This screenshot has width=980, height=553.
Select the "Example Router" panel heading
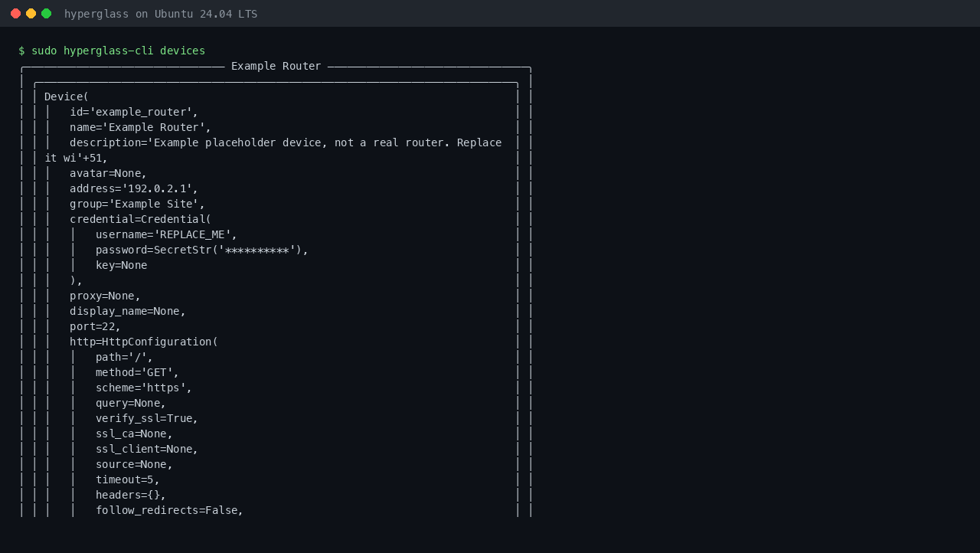tap(276, 66)
